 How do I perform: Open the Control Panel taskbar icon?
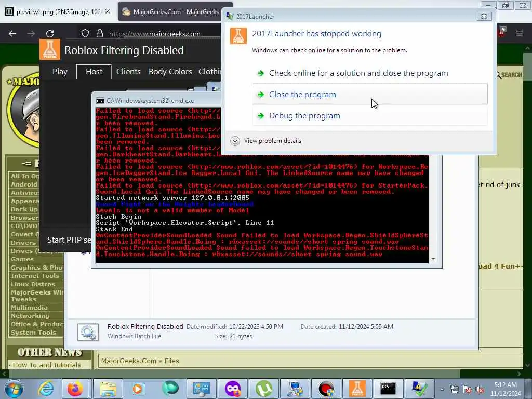pos(201,389)
